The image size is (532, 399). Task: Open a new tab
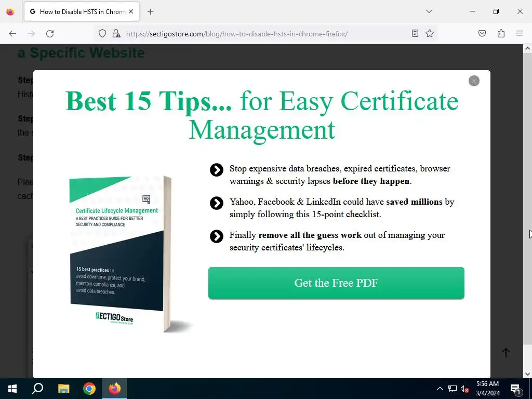tap(150, 12)
